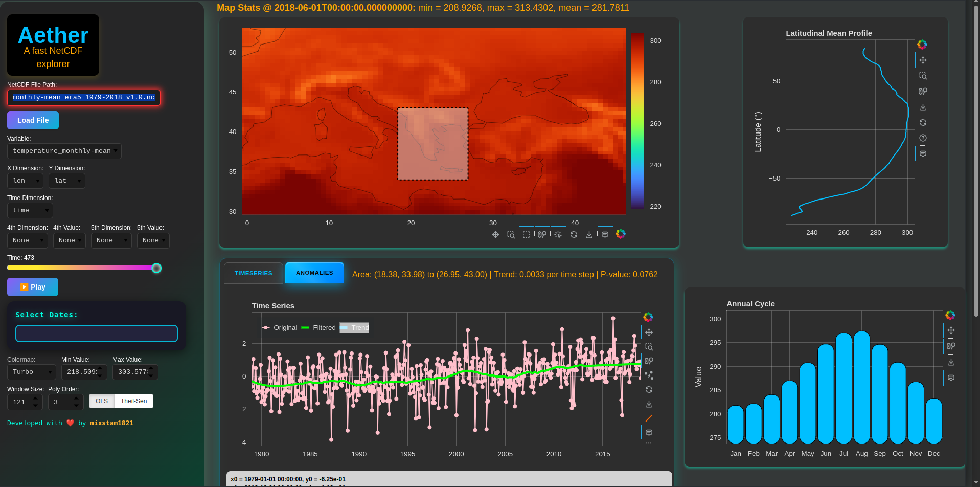This screenshot has width=980, height=487.
Task: Click the help icon on Latitudinal Mean Profile
Action: (x=923, y=138)
